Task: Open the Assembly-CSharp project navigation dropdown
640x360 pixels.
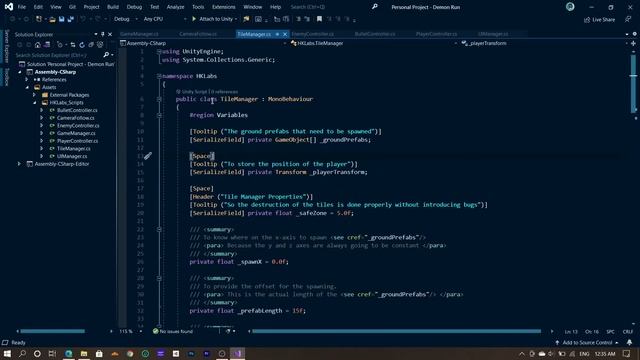Action: tap(203, 43)
